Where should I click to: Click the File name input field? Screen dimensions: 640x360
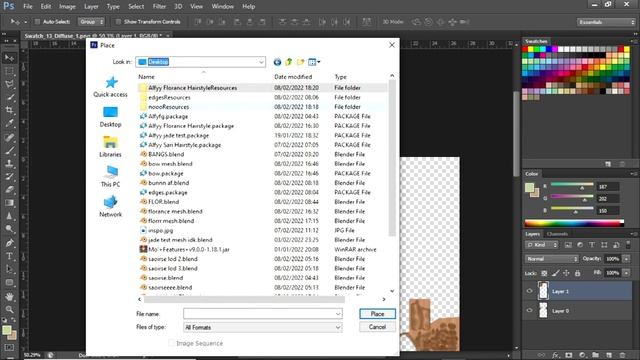(x=262, y=313)
